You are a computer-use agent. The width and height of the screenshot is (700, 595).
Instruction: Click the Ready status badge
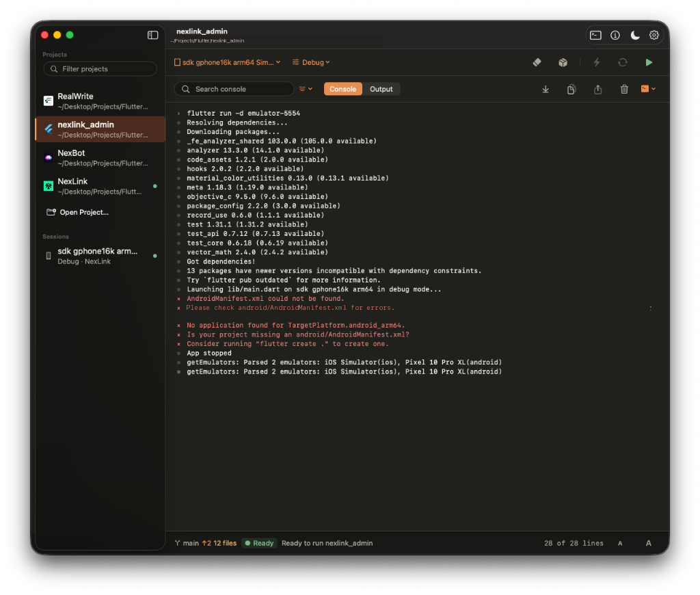coord(259,543)
